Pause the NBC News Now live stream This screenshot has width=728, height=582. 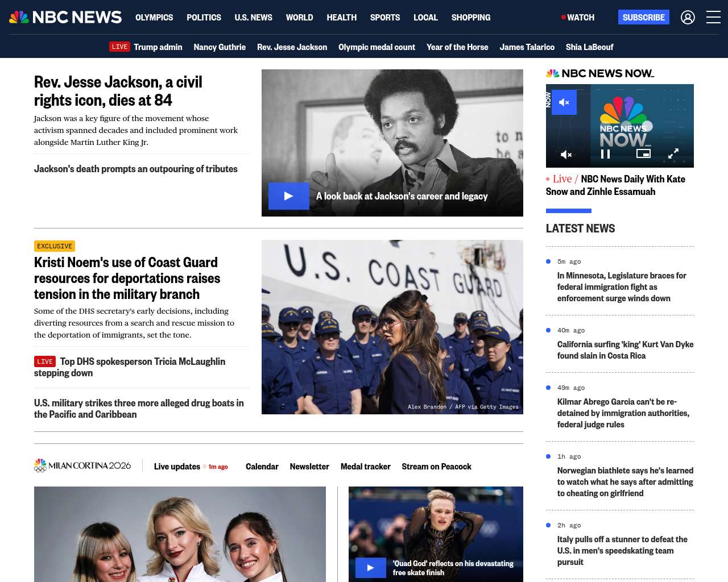[606, 154]
